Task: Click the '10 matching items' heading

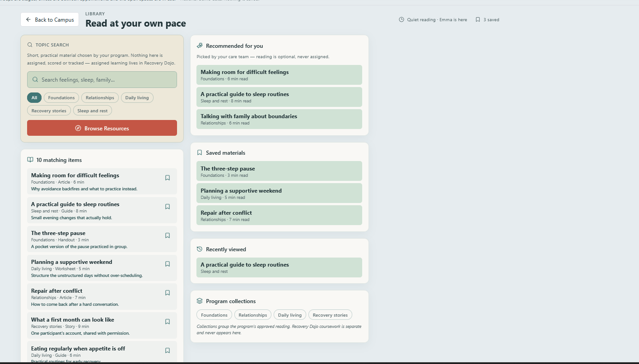Action: click(x=59, y=160)
